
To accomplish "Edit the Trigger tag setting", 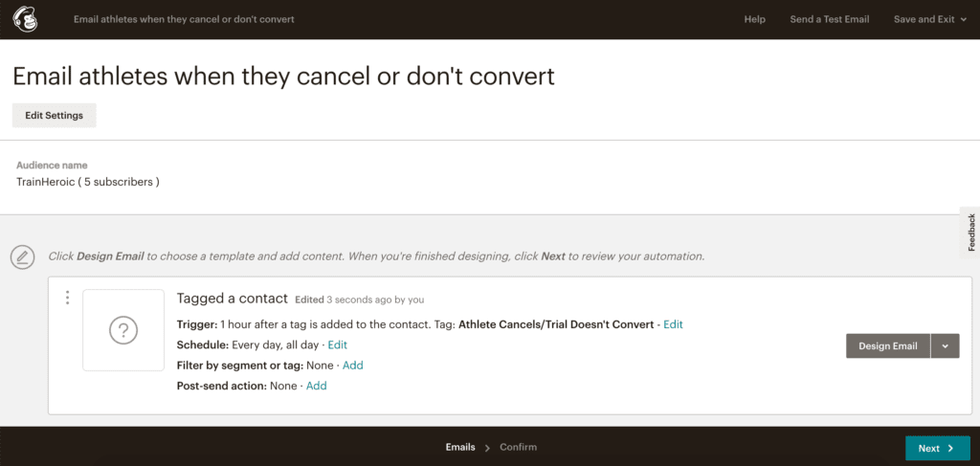I will 673,324.
